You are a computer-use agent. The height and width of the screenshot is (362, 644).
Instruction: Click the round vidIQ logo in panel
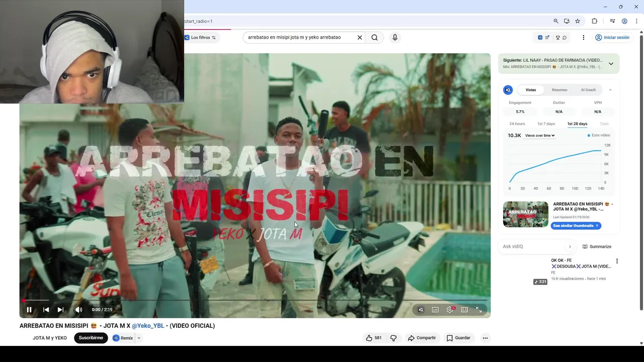[508, 90]
